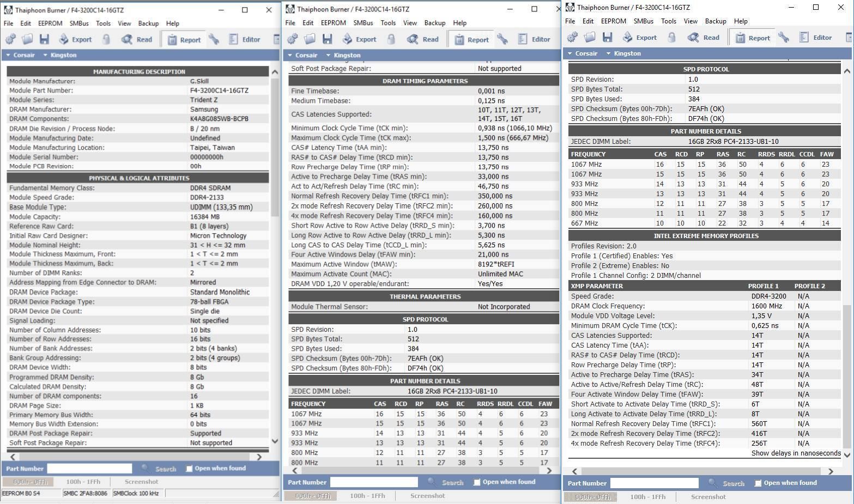Open the SMBus menu in the right window

pos(643,21)
